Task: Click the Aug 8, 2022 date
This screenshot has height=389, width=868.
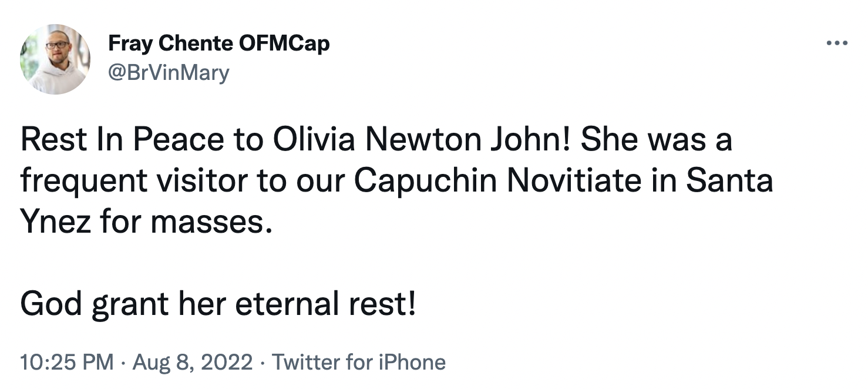Action: [x=193, y=361]
